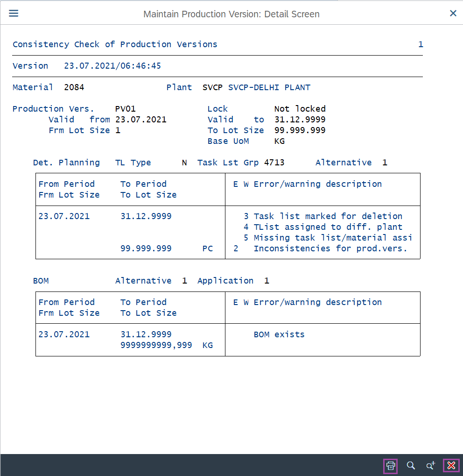Cancel via the red X toolbar icon

point(451,466)
